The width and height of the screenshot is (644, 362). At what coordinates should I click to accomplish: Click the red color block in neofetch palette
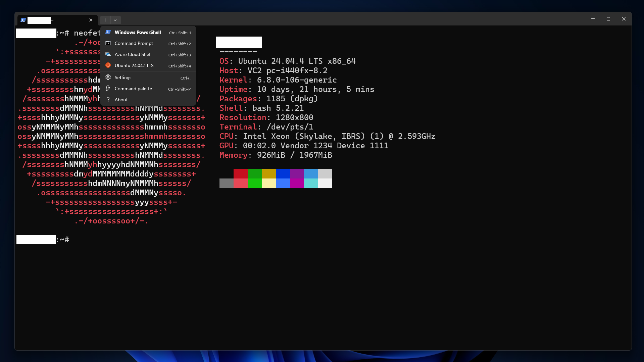coord(240,174)
